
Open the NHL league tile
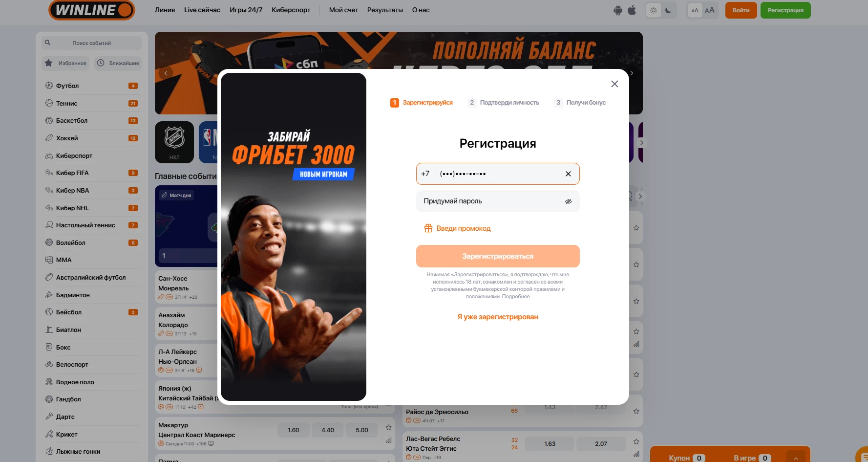(x=174, y=142)
